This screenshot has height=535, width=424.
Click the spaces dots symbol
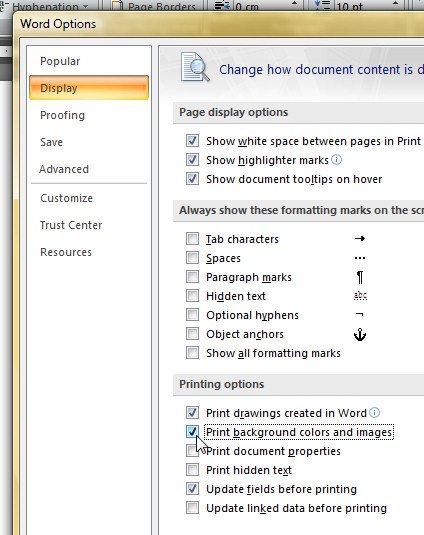tap(360, 258)
